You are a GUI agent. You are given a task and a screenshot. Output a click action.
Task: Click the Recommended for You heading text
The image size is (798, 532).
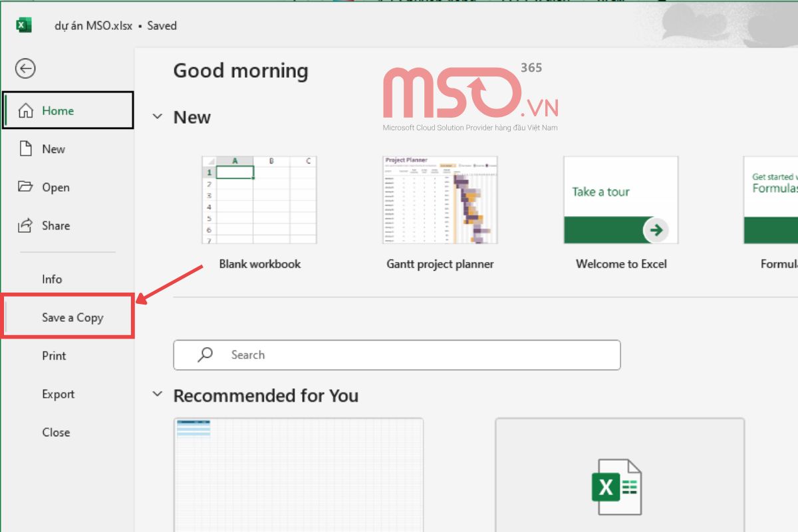266,395
